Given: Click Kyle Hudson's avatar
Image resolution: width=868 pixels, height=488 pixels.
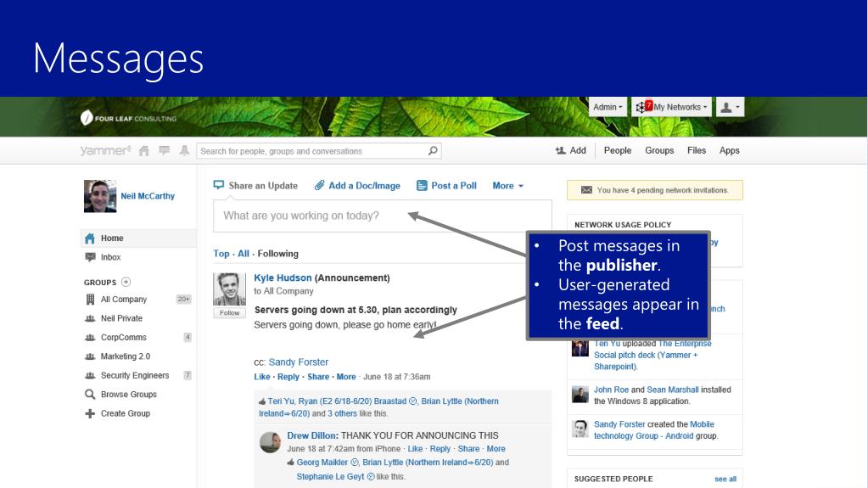Looking at the screenshot, I should pos(230,289).
